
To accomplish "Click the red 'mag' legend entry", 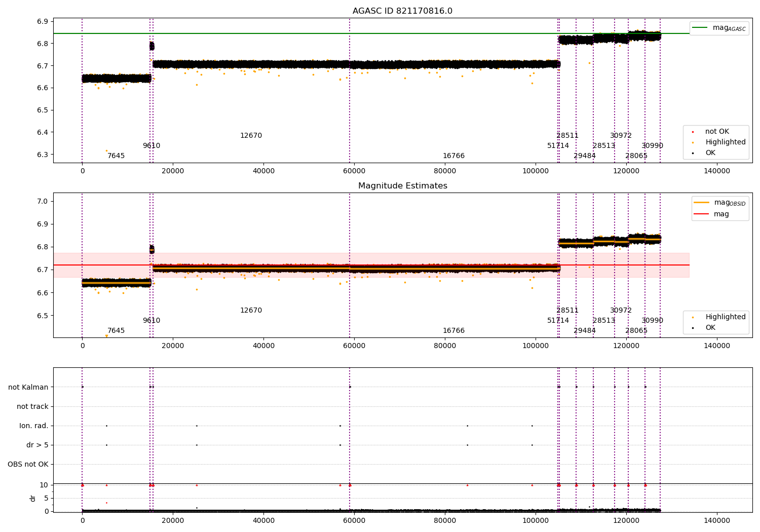I will 711,214.
